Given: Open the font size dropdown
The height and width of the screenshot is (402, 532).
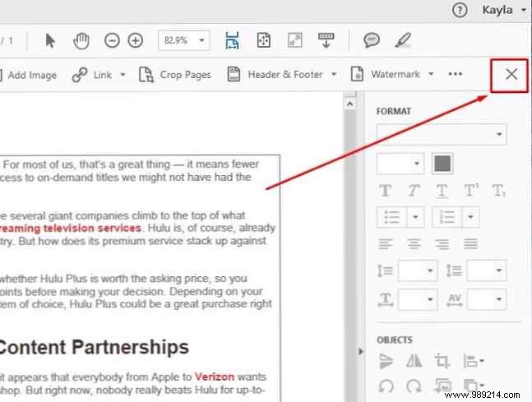Looking at the screenshot, I should [400, 164].
